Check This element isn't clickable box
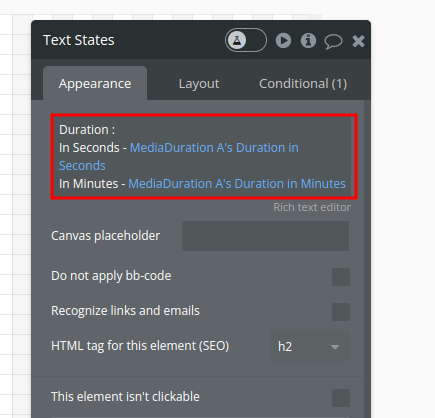435x418 pixels. tap(341, 398)
